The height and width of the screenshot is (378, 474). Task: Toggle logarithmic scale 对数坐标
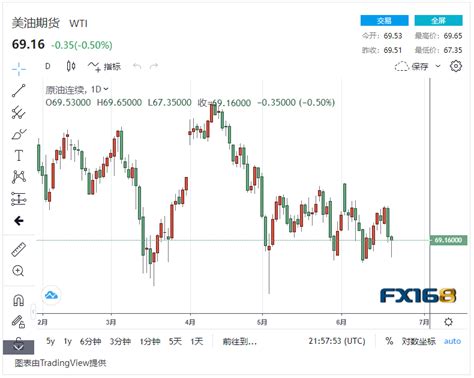click(x=419, y=341)
